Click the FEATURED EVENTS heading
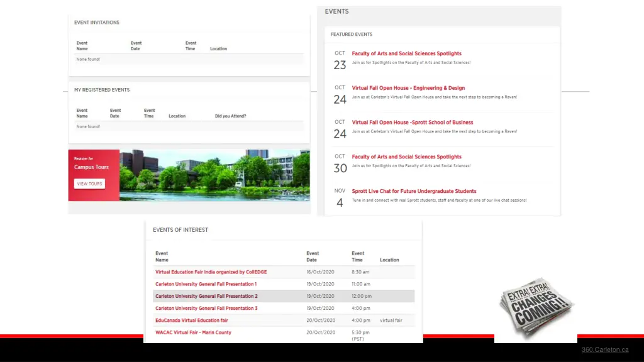This screenshot has width=644, height=362. tap(351, 35)
